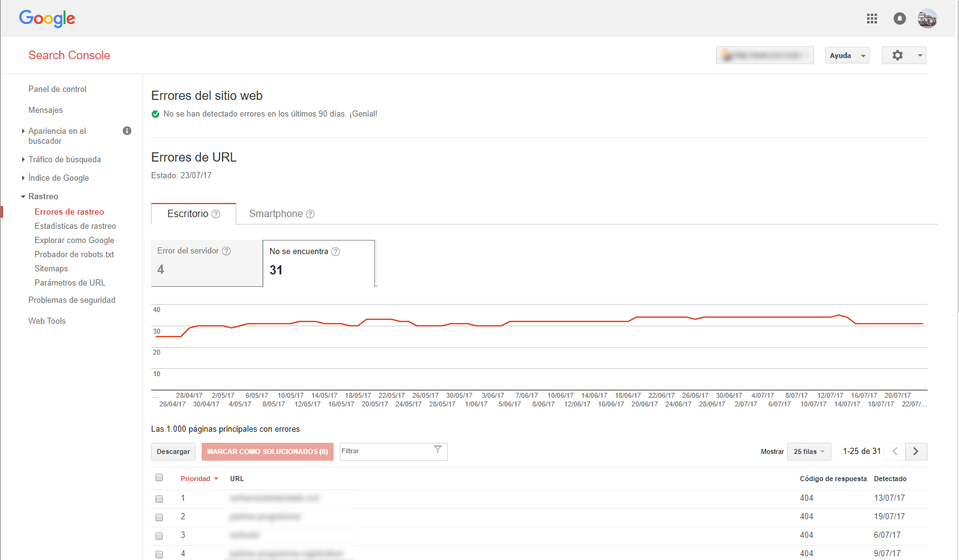
Task: Open Problemas de seguridad
Action: (72, 300)
